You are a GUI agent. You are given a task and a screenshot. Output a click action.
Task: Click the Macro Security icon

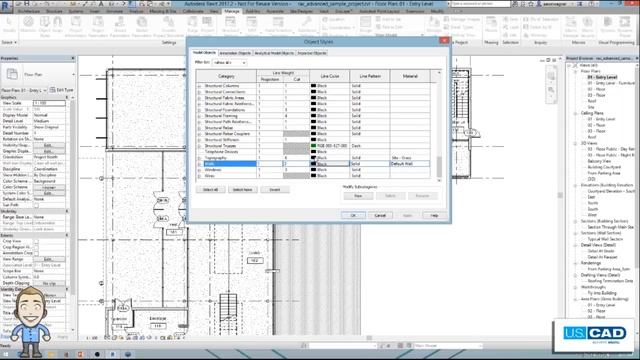(587, 27)
